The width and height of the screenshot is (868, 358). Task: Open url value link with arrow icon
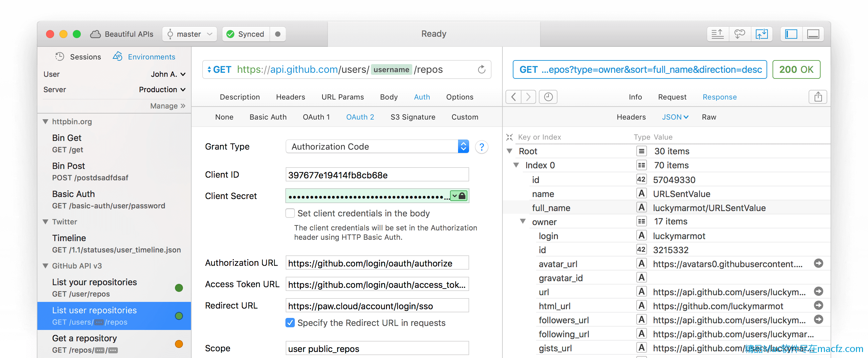point(819,292)
